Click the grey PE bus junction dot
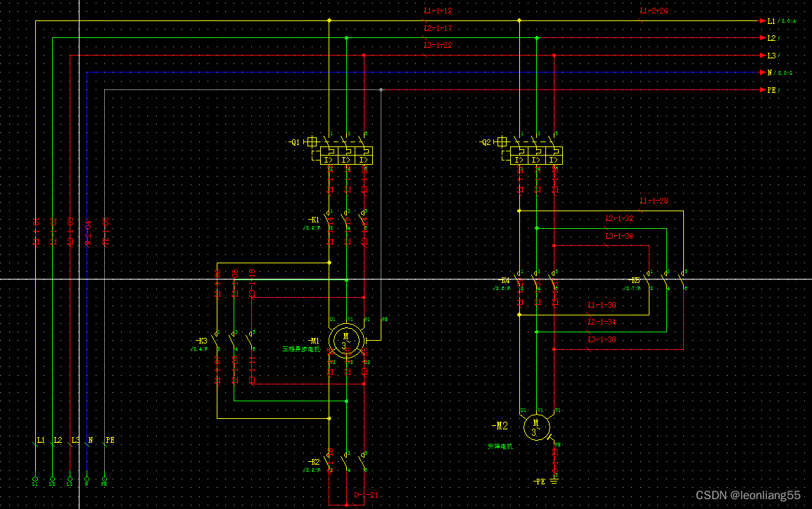Viewport: 812px width, 509px height. click(x=381, y=89)
